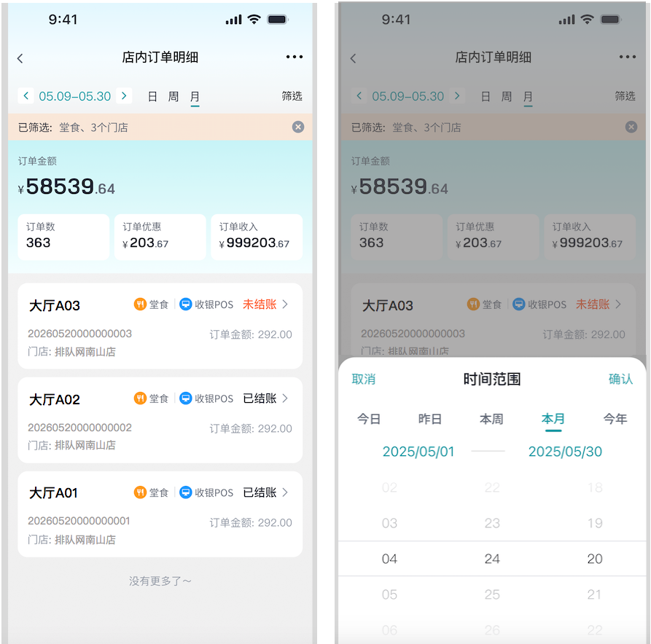Tap Wi-Fi status icon on left screen
Image resolution: width=651 pixels, height=644 pixels.
(254, 19)
